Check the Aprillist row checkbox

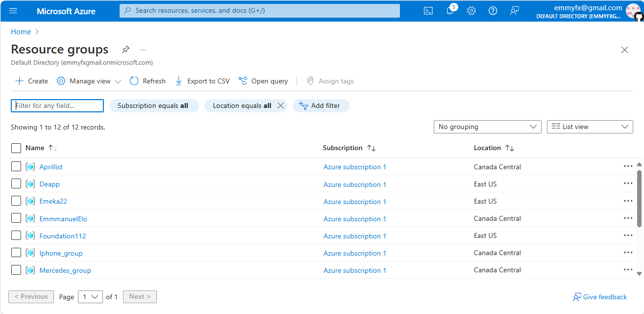point(16,167)
